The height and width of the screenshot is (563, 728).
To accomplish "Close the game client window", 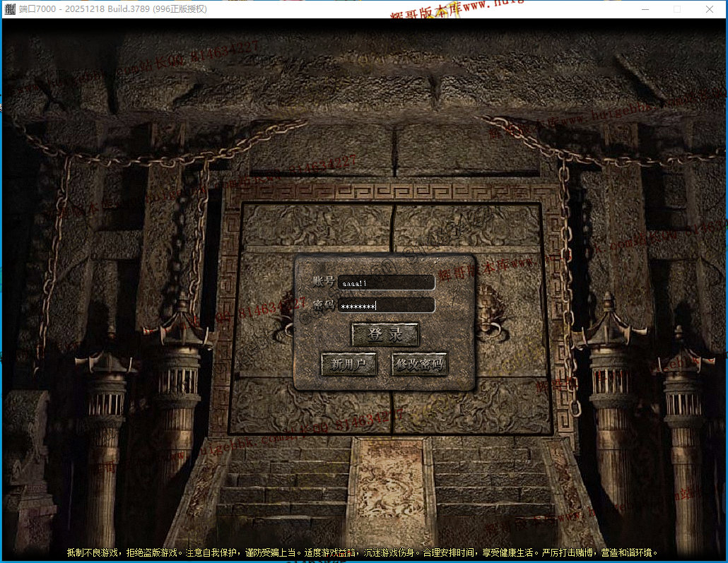I will pos(710,9).
